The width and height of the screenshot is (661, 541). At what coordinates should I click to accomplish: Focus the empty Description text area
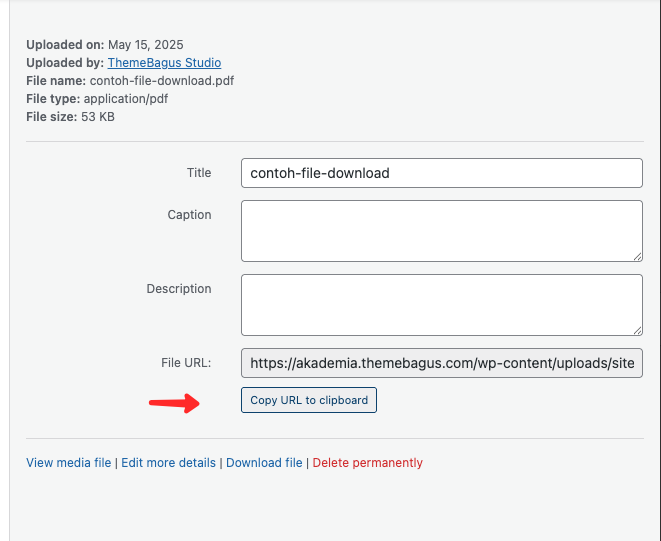(x=442, y=305)
